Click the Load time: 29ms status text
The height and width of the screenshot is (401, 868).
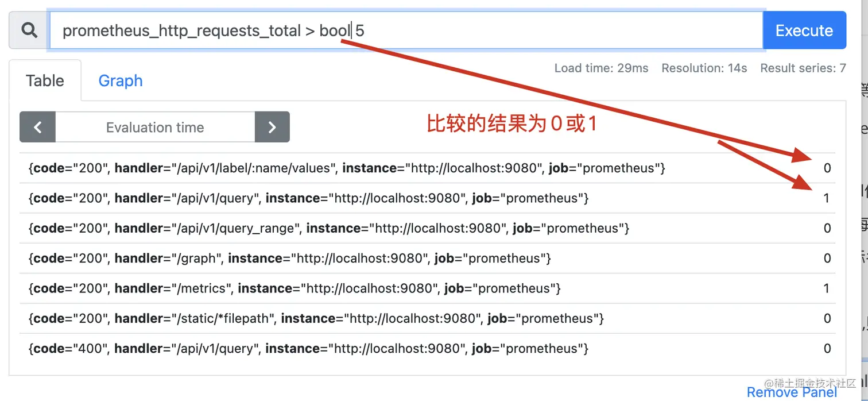pyautogui.click(x=600, y=68)
